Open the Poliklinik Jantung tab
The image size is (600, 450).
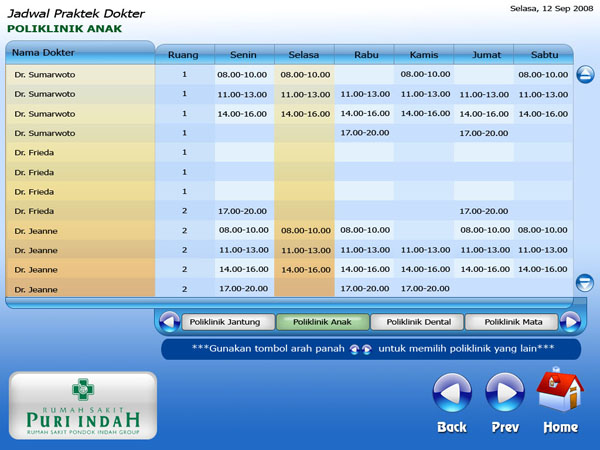click(x=225, y=322)
